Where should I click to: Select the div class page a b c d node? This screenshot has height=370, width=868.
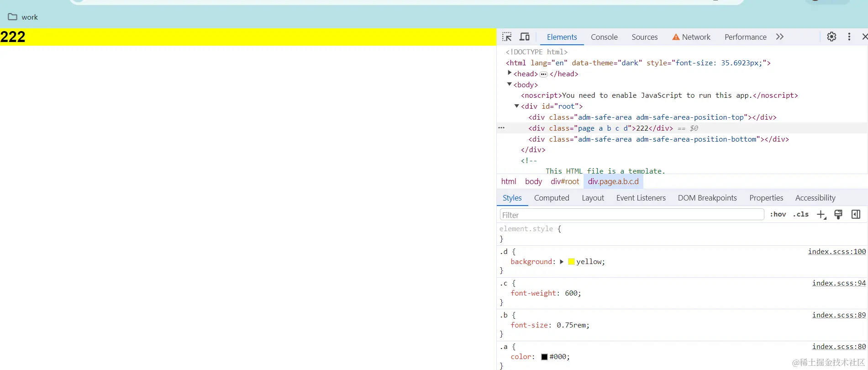click(600, 128)
